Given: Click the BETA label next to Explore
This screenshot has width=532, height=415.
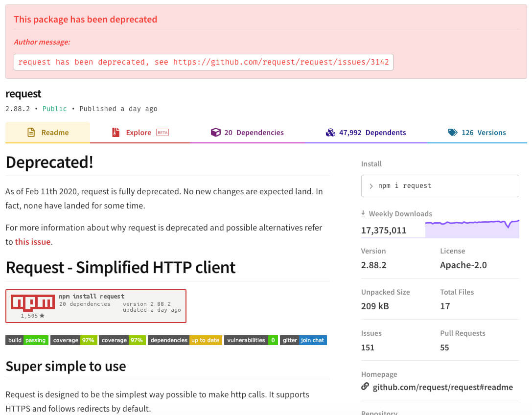Looking at the screenshot, I should point(162,132).
